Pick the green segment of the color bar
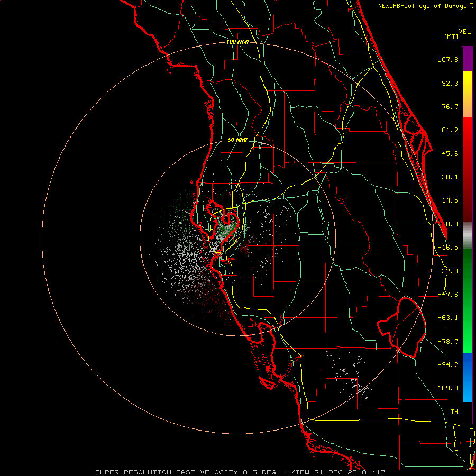 pos(467,300)
